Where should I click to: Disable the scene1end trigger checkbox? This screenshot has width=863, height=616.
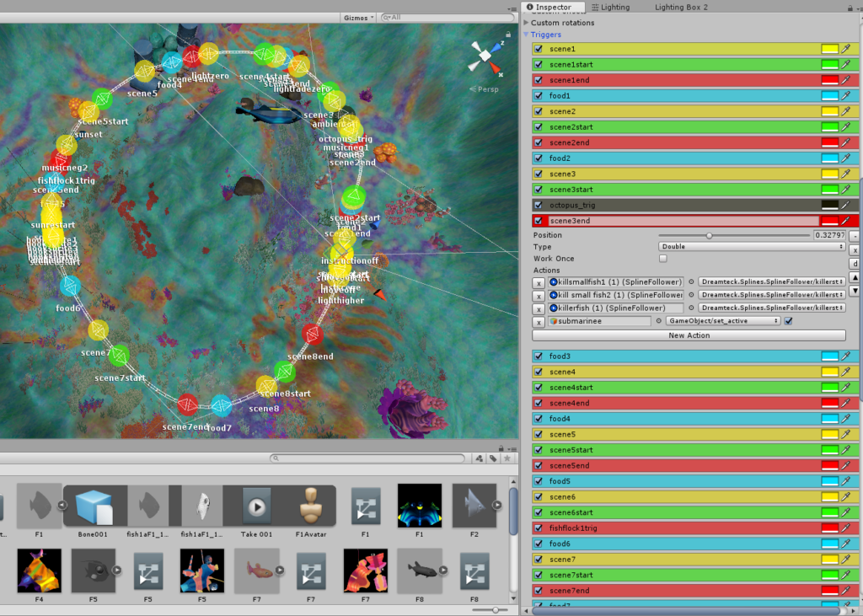tap(539, 80)
